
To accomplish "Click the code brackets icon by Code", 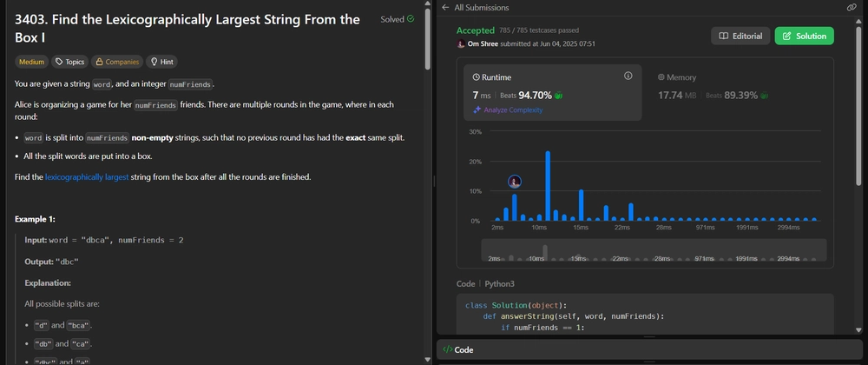I will (x=447, y=350).
